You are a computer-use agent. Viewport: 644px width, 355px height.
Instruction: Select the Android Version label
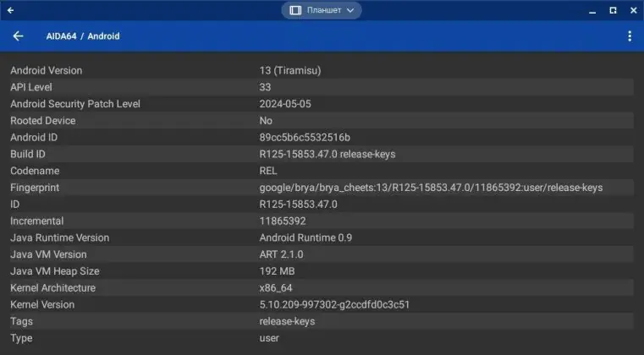[x=47, y=71]
